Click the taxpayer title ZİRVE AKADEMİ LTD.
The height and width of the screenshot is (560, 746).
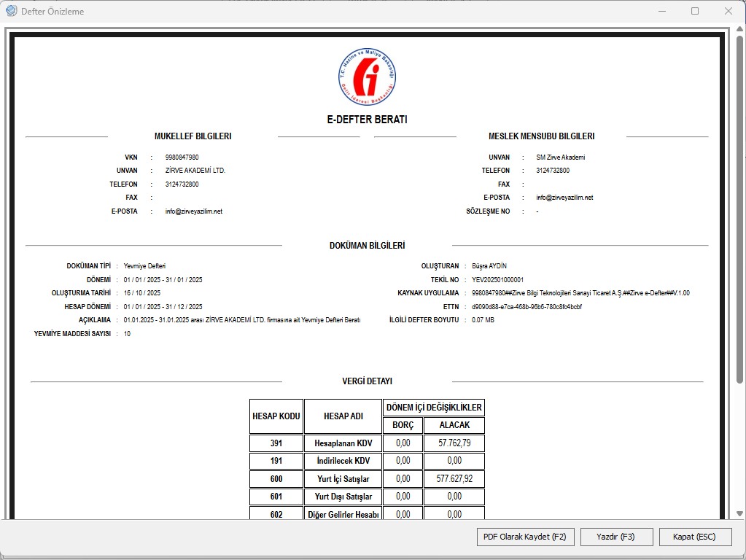(x=195, y=171)
